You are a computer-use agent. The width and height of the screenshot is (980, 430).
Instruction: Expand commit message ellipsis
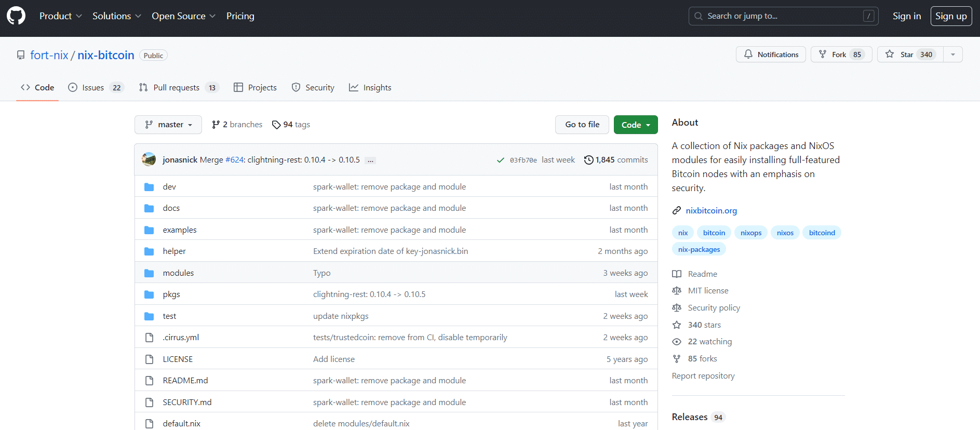(x=370, y=160)
